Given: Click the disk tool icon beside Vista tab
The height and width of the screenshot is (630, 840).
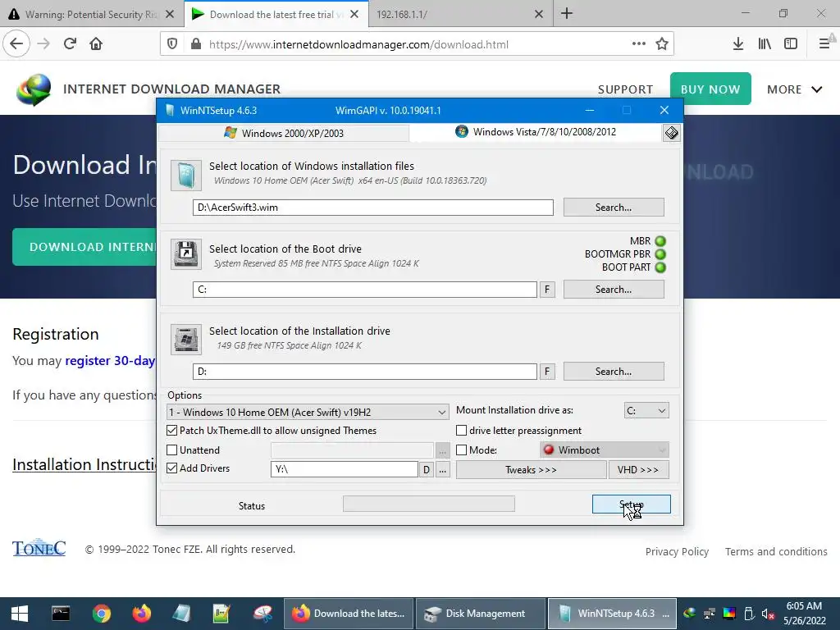Looking at the screenshot, I should point(671,133).
